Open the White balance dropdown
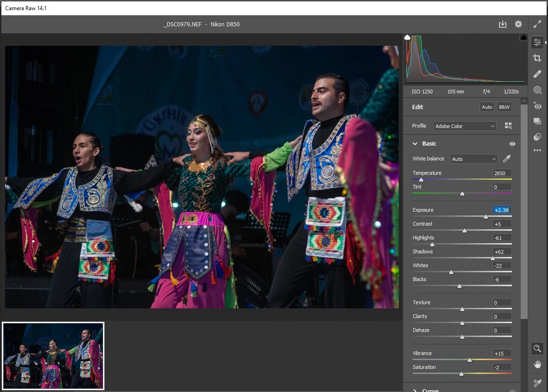The image size is (548, 392). point(474,159)
